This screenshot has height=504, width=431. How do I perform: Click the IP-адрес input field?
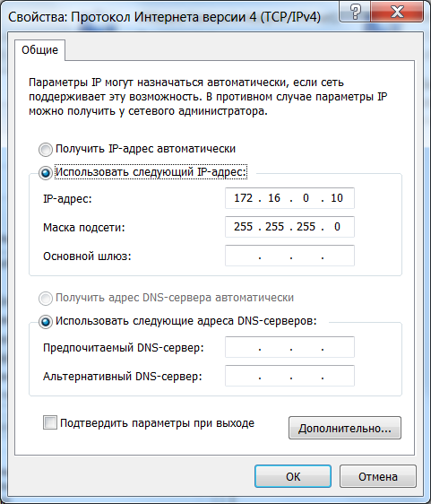[289, 198]
